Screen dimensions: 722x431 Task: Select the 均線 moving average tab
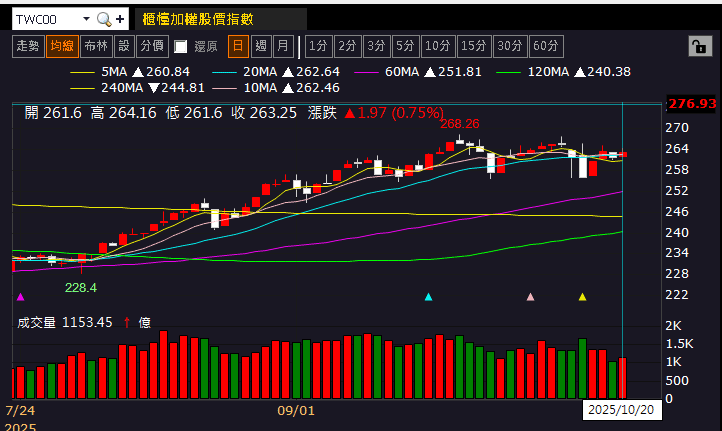[x=62, y=46]
